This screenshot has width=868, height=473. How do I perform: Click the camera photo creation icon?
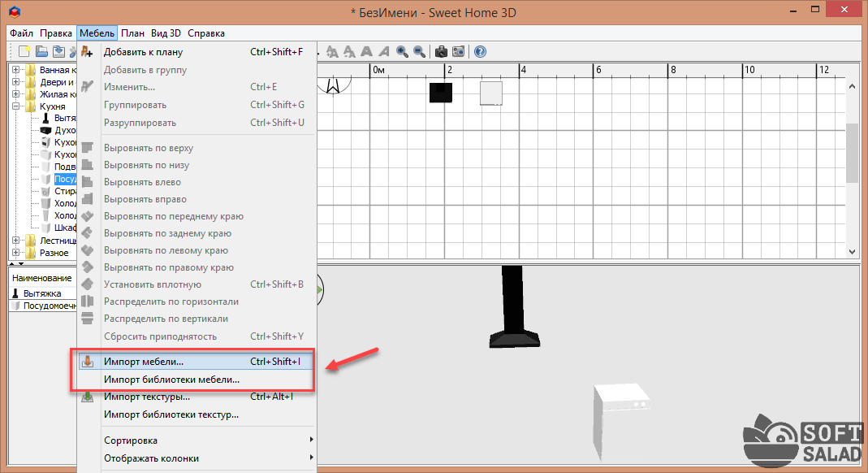(441, 52)
